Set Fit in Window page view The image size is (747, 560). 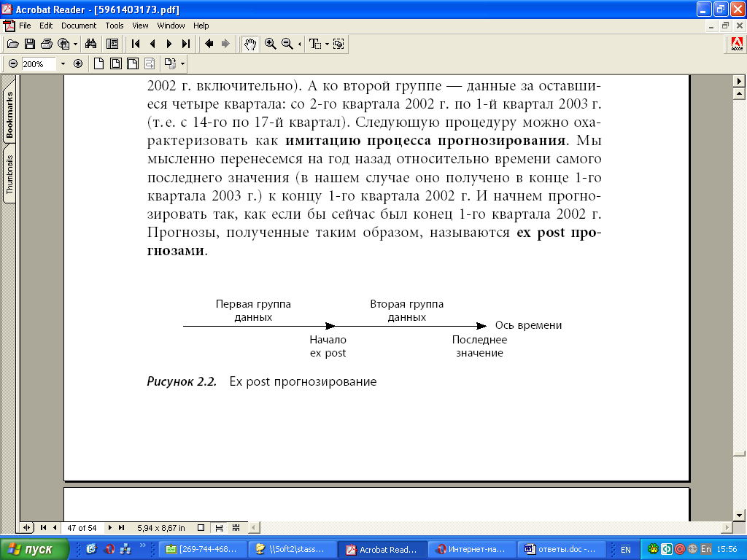point(116,63)
